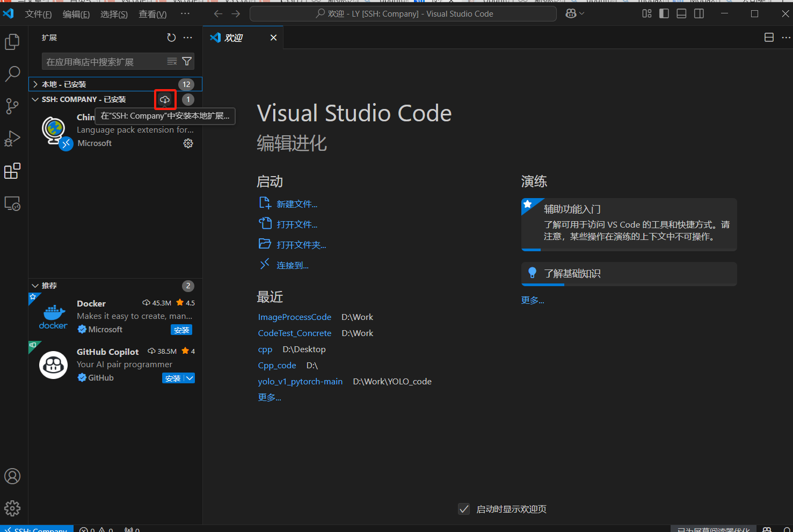Open Chinese language pack manage gear
This screenshot has height=532, width=793.
[188, 143]
